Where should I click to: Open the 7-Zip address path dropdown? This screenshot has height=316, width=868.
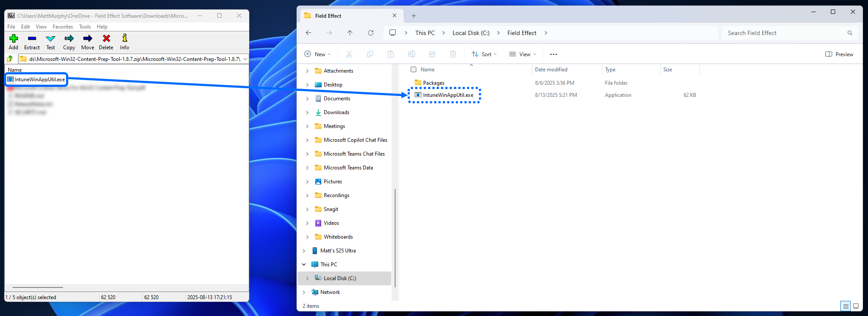245,59
